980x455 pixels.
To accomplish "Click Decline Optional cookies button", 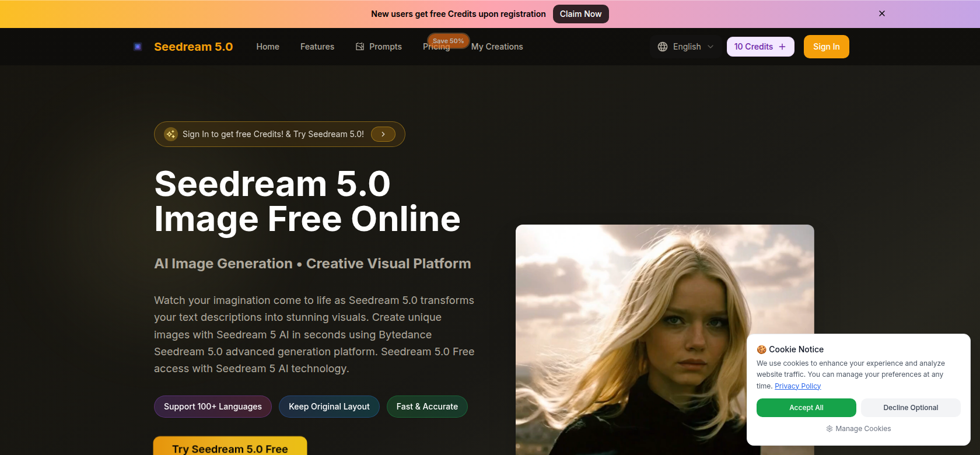I will point(911,408).
